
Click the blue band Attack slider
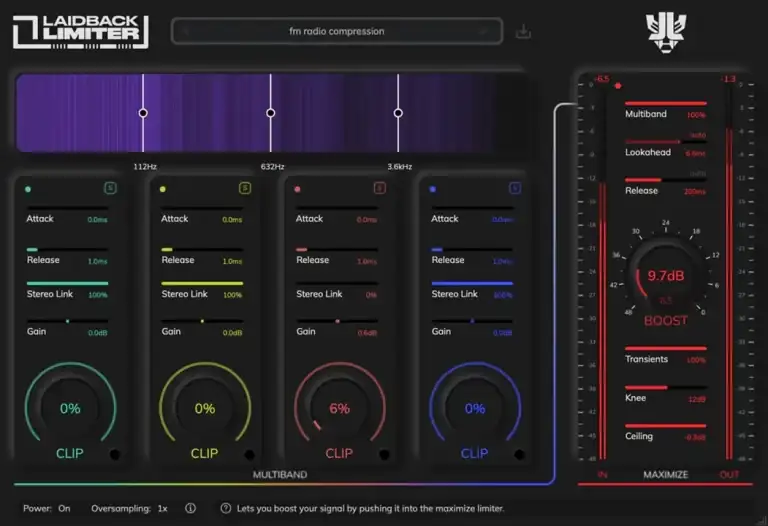(x=472, y=208)
